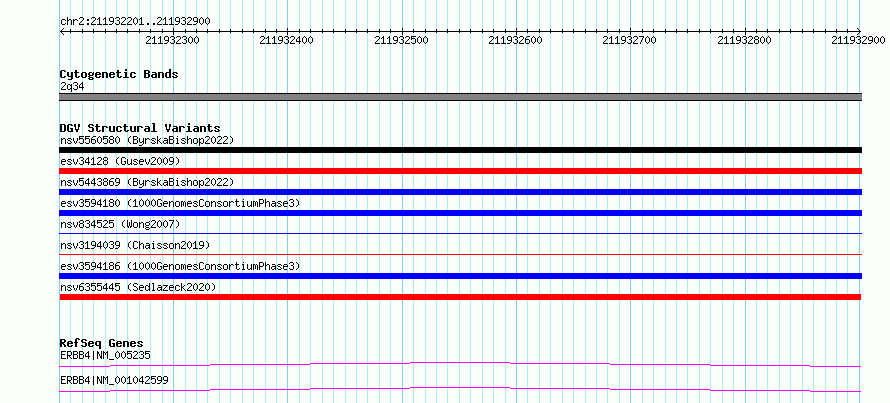Select variant label esv3594186 (1000GenomesConsortiumPhase3)
890x403 pixels.
coord(180,266)
